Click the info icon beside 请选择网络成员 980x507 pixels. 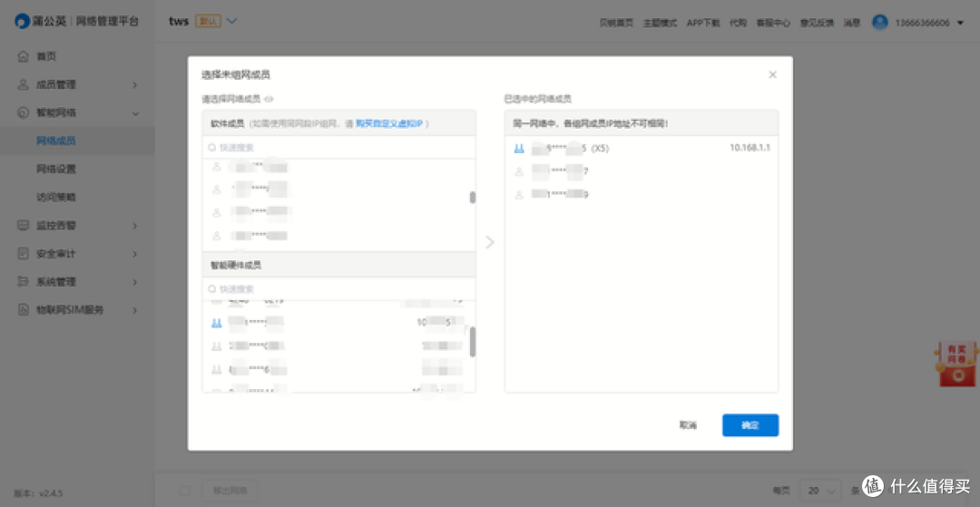269,99
